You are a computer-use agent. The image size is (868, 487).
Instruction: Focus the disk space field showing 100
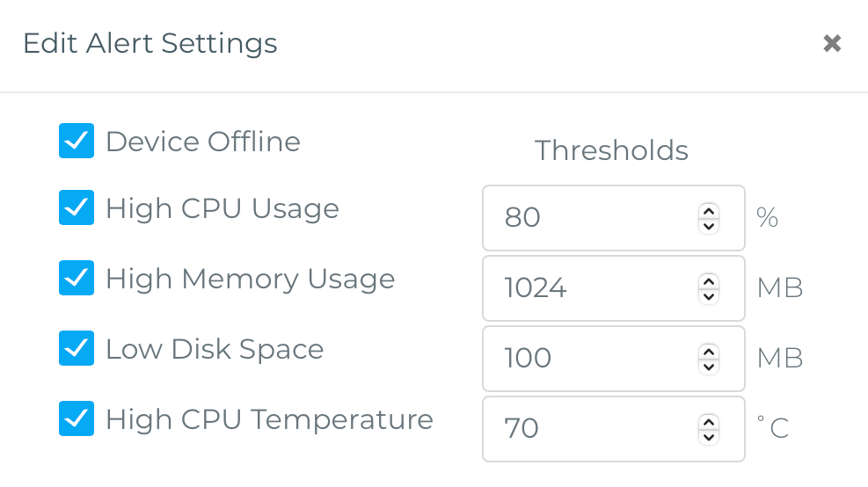(x=589, y=358)
